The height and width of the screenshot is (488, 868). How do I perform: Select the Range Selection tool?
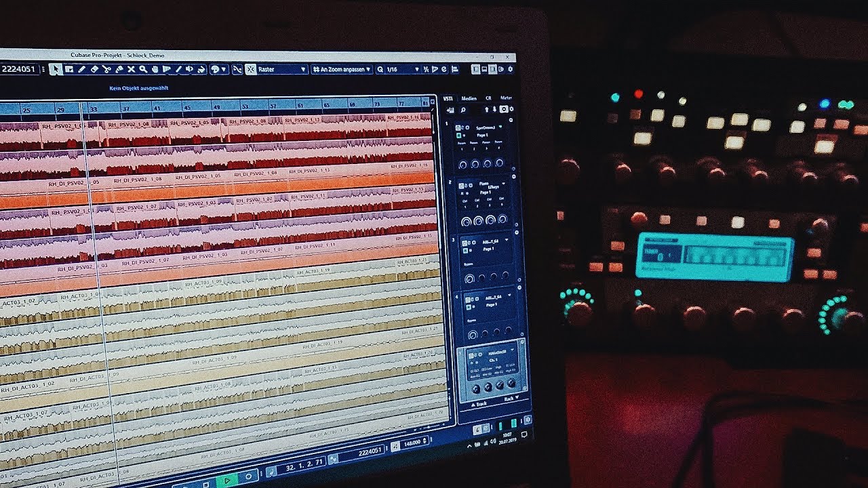point(69,69)
